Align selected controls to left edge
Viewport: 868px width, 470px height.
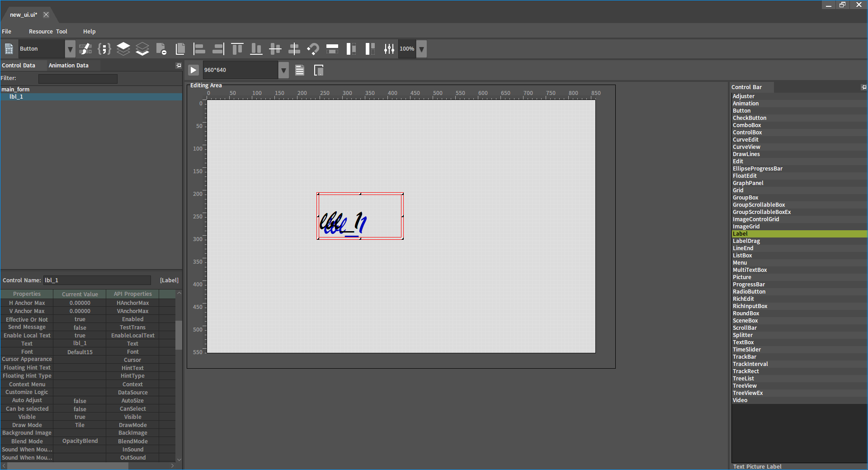tap(199, 49)
